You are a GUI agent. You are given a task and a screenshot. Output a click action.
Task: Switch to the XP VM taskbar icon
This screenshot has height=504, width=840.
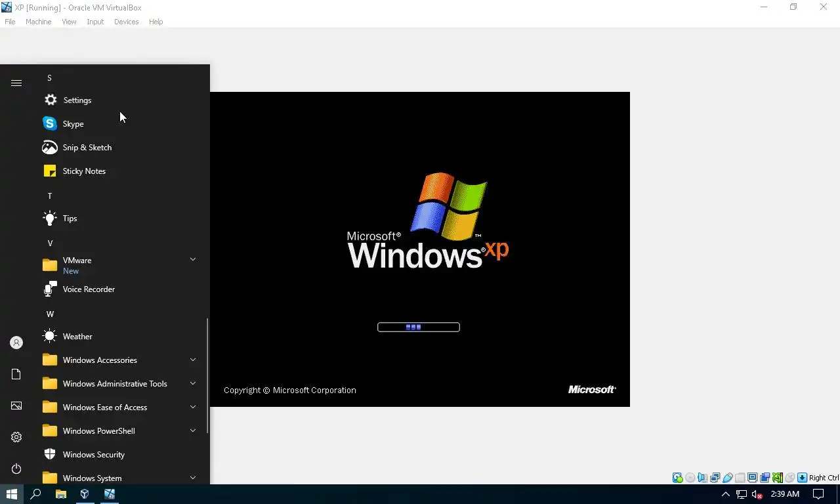point(109,494)
